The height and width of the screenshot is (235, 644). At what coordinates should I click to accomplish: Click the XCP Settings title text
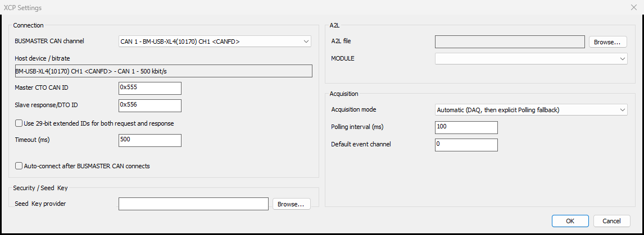[22, 7]
